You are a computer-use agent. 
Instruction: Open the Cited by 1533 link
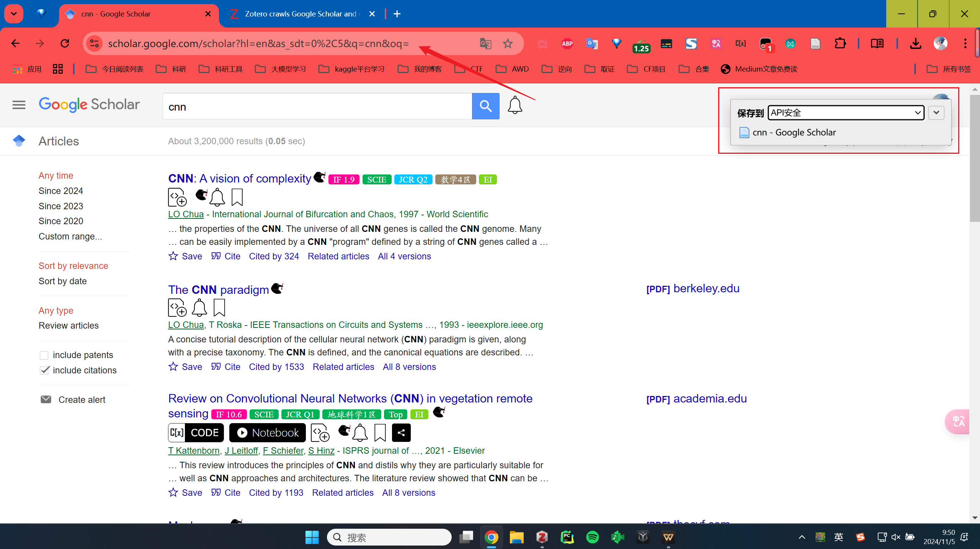(x=276, y=367)
